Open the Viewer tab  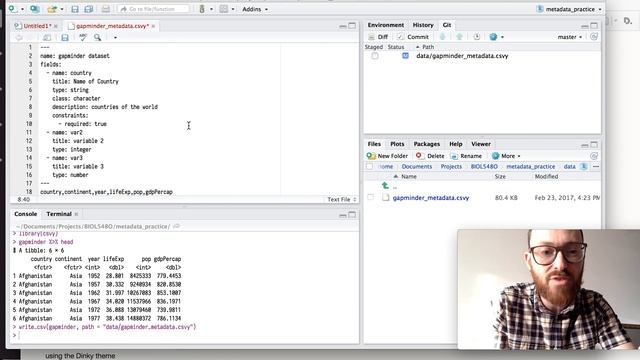(481, 144)
